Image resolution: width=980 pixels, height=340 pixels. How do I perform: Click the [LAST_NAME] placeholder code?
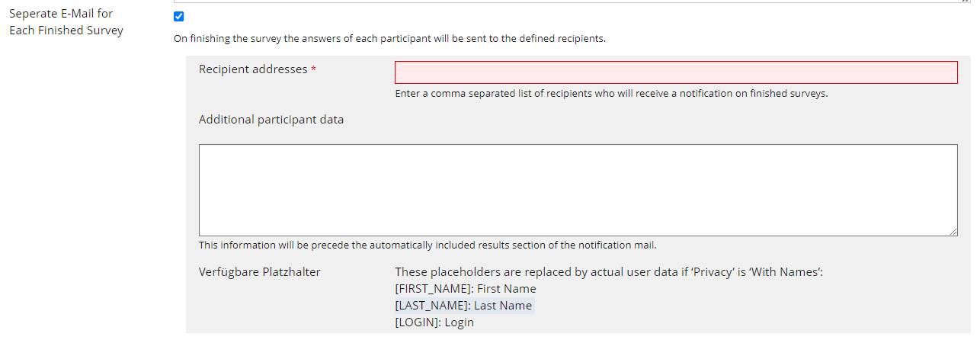431,306
